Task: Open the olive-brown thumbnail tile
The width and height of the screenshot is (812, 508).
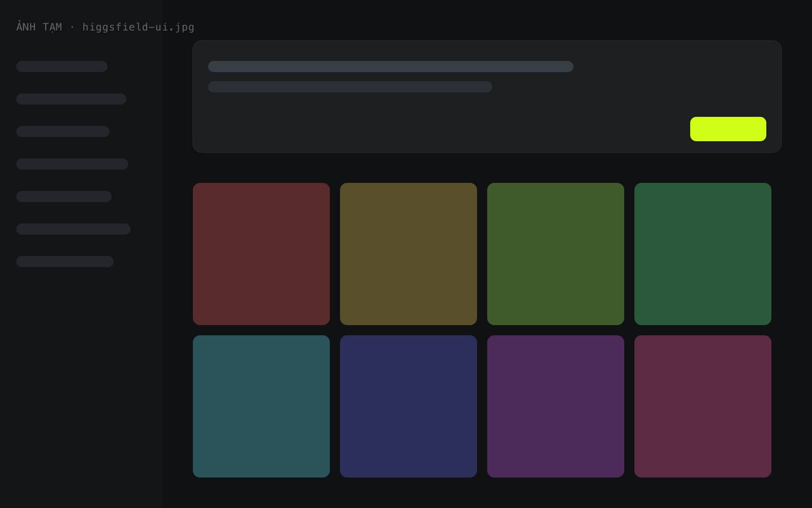Action: coord(409,254)
